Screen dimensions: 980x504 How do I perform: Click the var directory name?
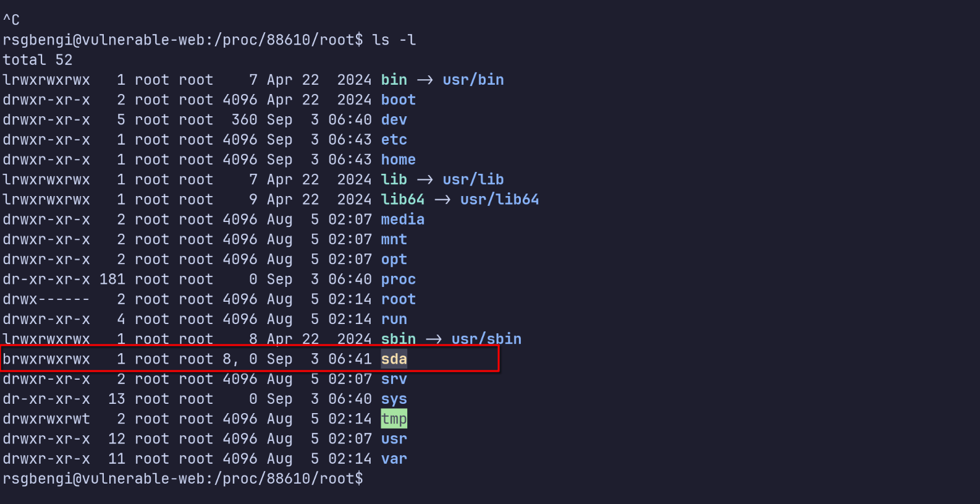(394, 459)
